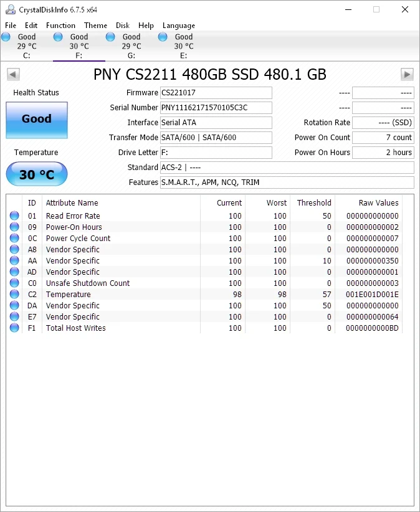Select the G: drive tab
Image resolution: width=420 pixels, height=512 pixels.
131,46
